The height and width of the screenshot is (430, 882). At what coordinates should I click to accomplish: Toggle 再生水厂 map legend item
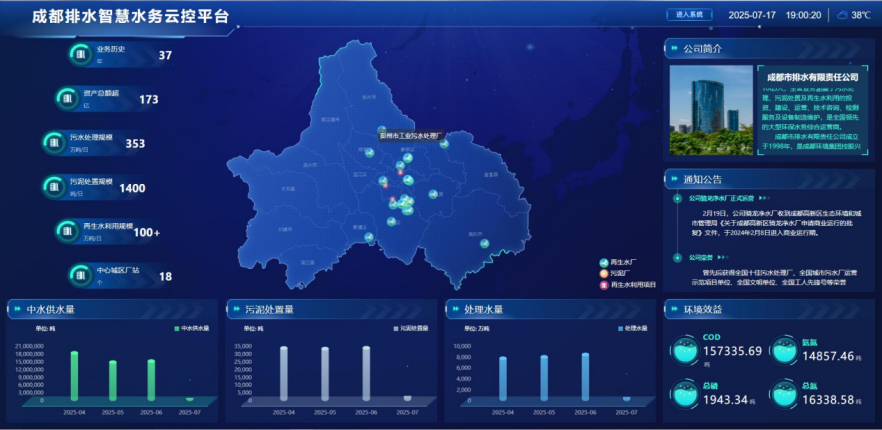[x=603, y=262]
